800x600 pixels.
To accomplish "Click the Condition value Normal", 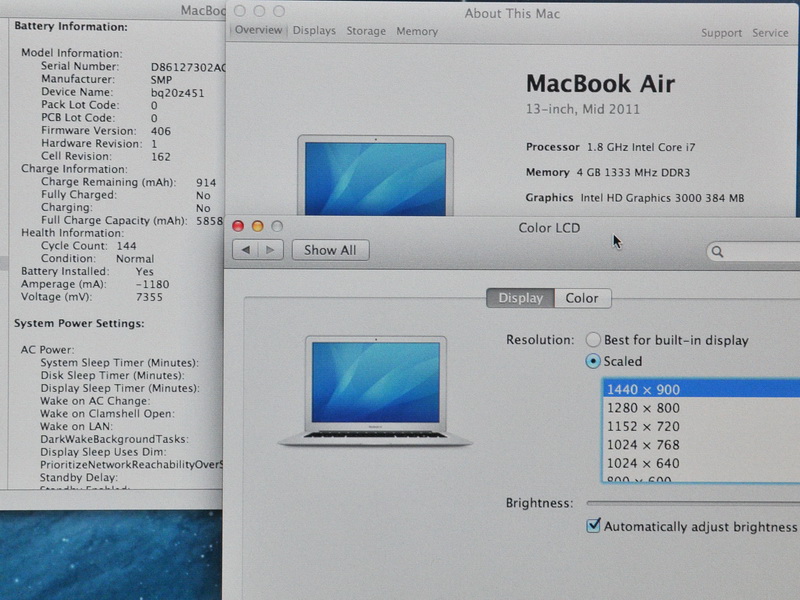I will 135,259.
